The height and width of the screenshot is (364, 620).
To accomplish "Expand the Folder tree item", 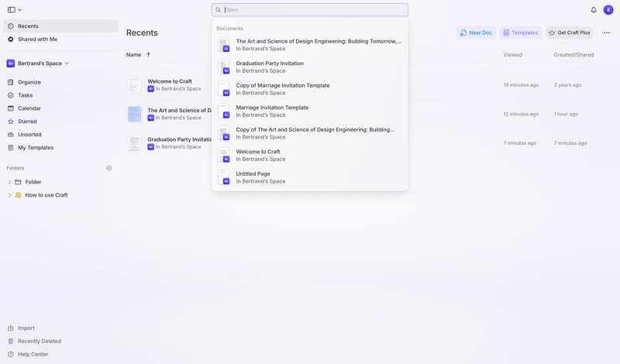I will pyautogui.click(x=9, y=182).
